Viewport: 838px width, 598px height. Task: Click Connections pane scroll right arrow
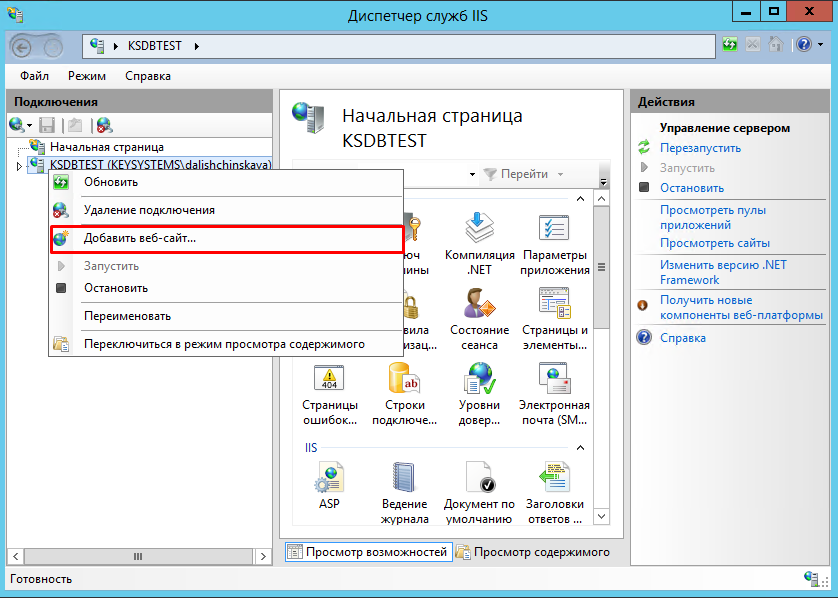(x=263, y=556)
